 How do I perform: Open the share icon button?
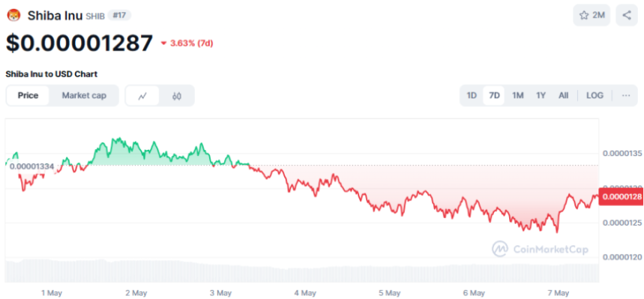[x=626, y=16]
